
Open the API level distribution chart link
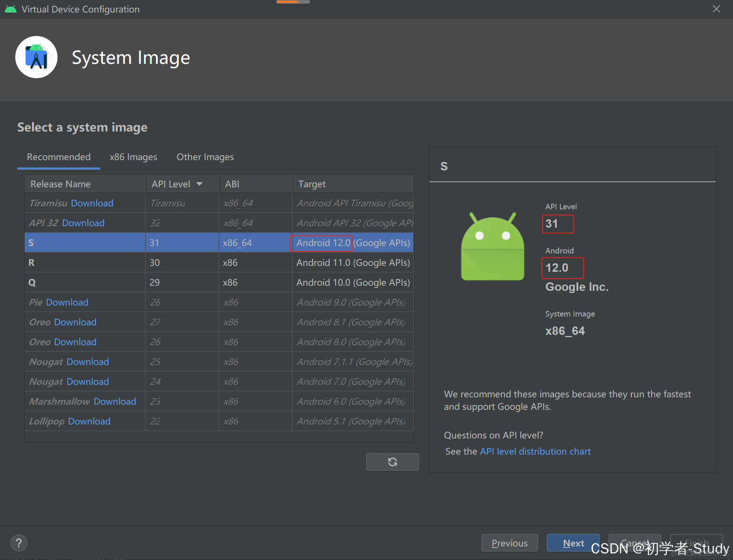click(535, 451)
